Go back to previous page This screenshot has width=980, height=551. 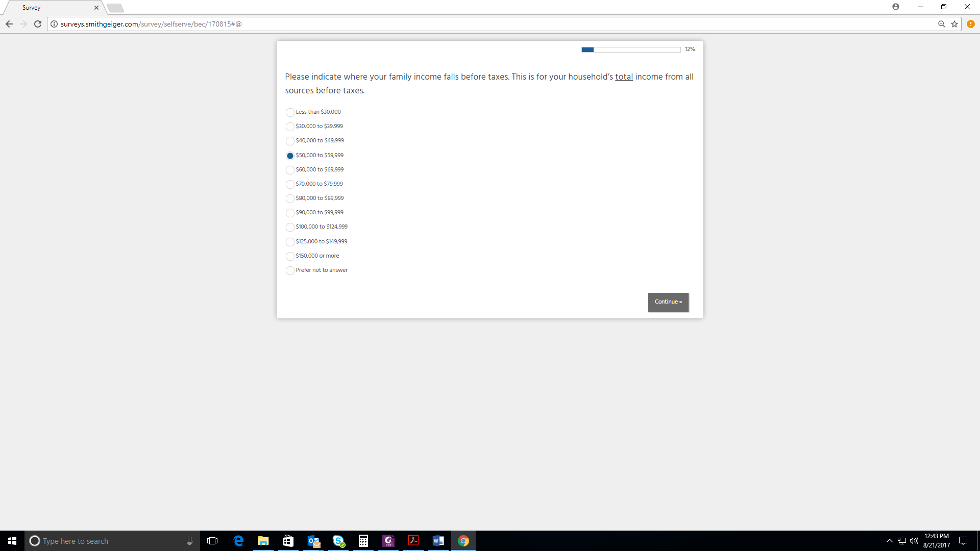click(x=9, y=24)
